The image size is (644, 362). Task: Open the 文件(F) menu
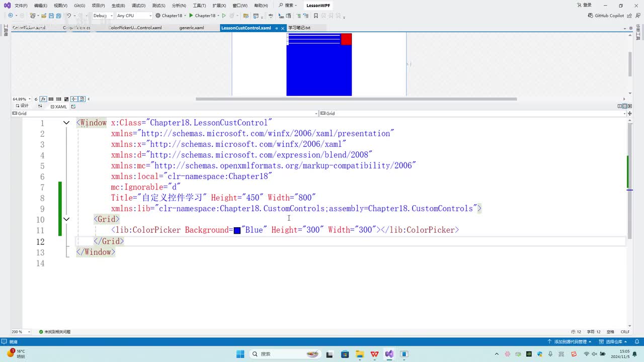21,6
